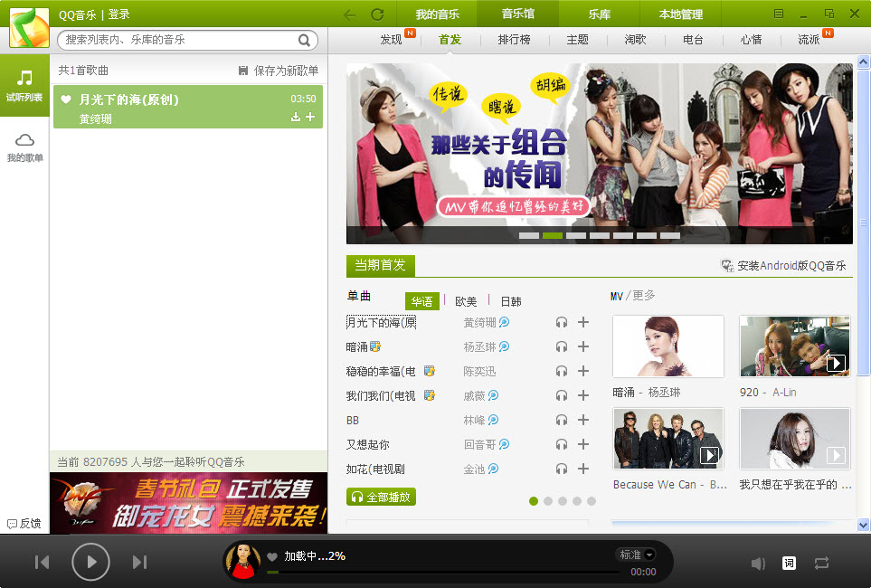The width and height of the screenshot is (871, 588).
Task: Click the 反馈 feedback link
Action: tap(24, 524)
